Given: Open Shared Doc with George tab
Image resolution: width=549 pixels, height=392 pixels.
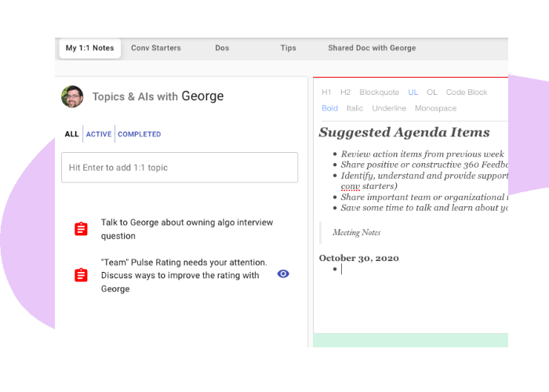Looking at the screenshot, I should click(x=372, y=48).
